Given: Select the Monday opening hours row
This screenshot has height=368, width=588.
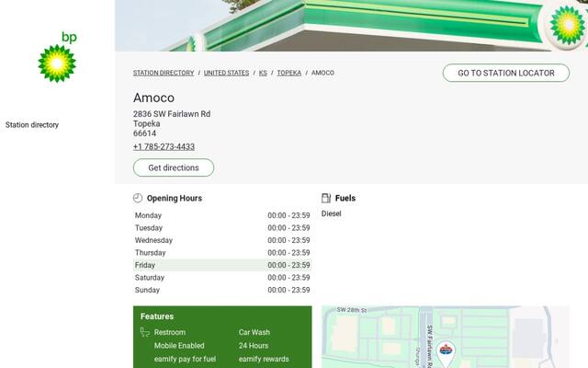Looking at the screenshot, I should 222,215.
